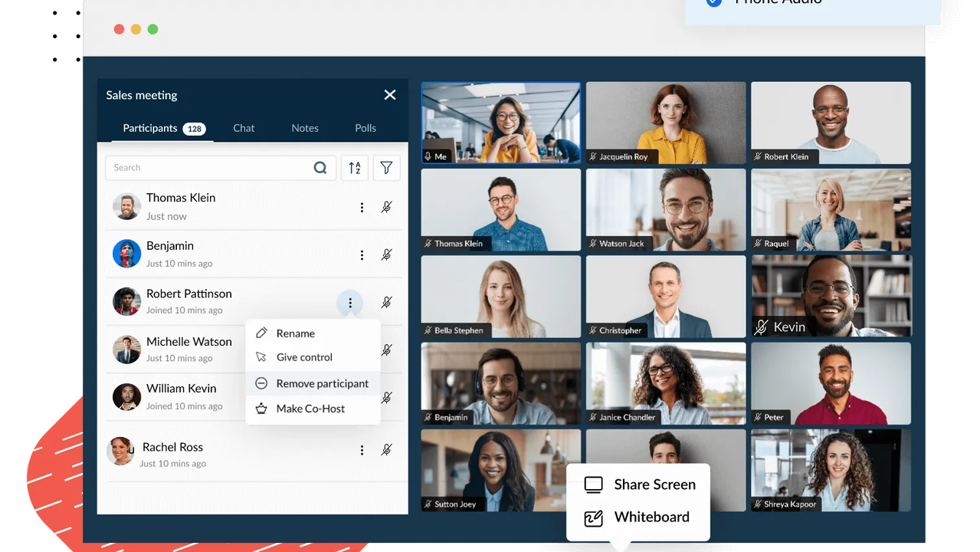Open more options for Thomas Klein
The height and width of the screenshot is (552, 980).
(x=362, y=207)
